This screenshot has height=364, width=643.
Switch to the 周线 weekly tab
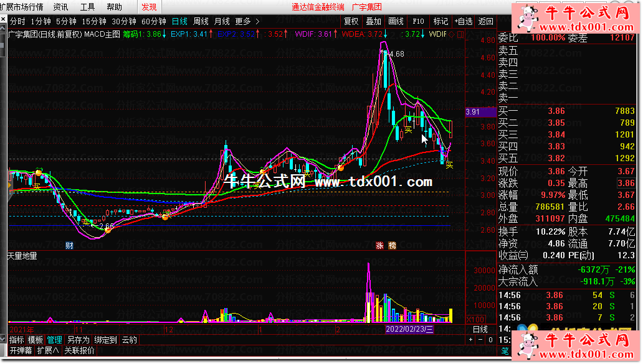click(201, 21)
